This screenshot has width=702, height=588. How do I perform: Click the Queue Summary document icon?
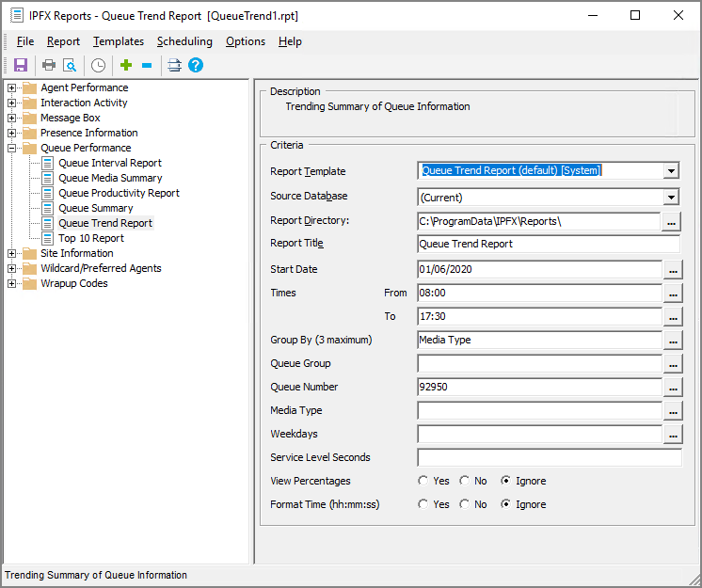click(x=47, y=209)
